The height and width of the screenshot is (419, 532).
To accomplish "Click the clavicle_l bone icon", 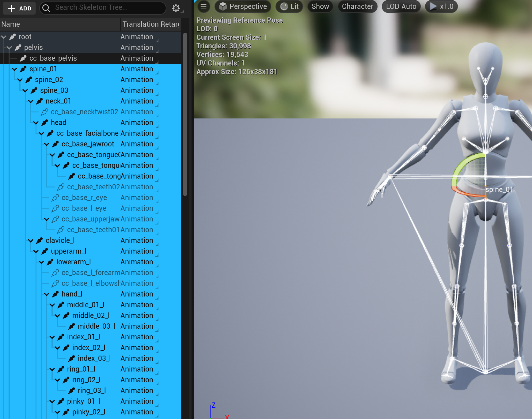I will pos(40,241).
